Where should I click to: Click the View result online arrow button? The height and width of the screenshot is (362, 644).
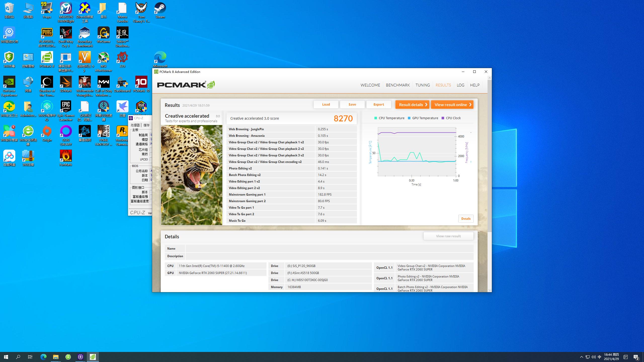pos(452,105)
